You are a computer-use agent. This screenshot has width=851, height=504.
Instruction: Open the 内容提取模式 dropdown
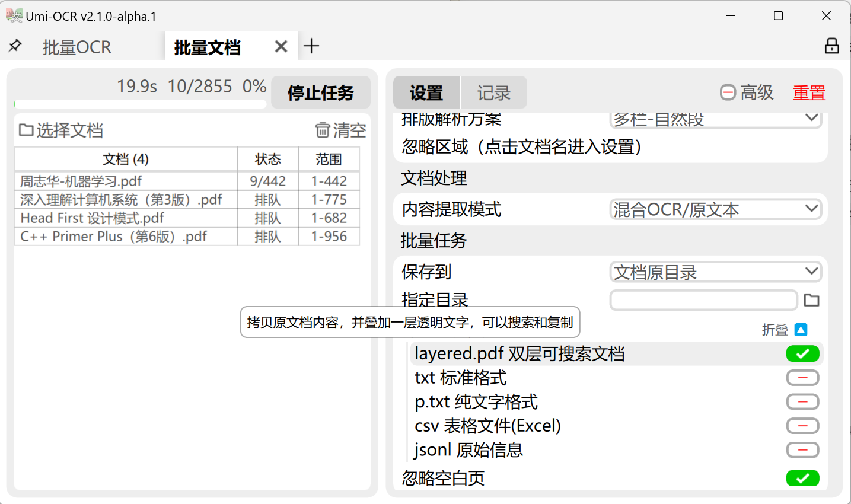pos(715,209)
